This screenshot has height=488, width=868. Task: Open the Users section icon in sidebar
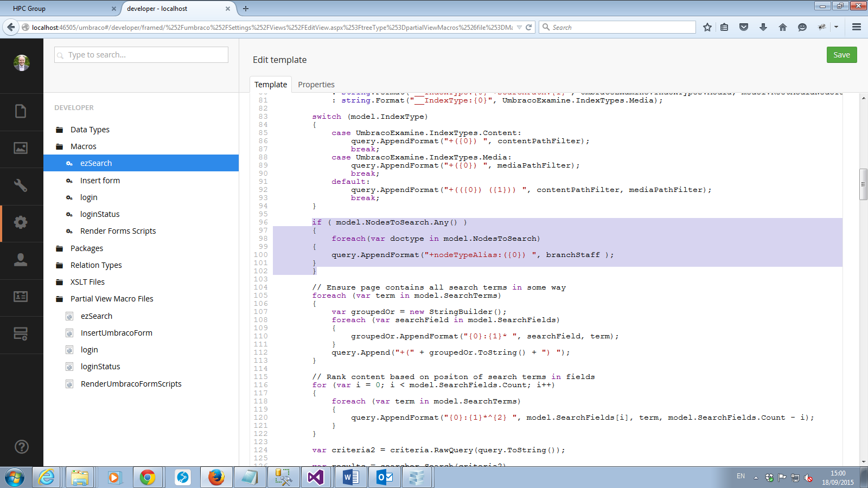tap(21, 260)
